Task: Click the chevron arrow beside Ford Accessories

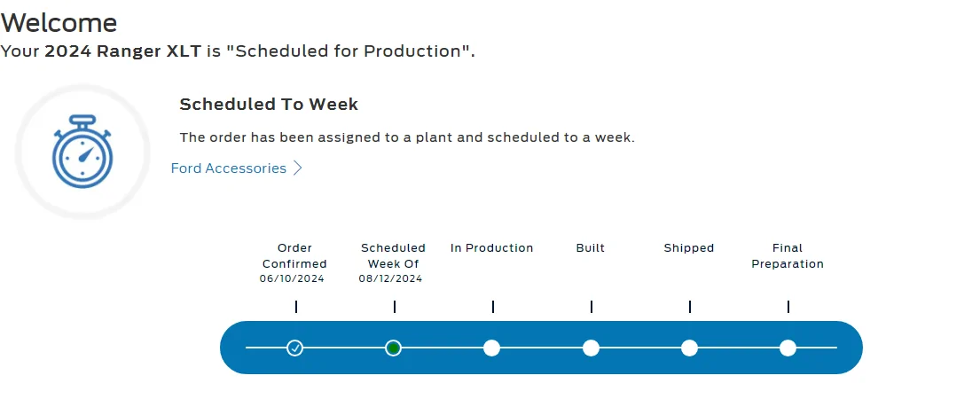Action: (x=297, y=168)
